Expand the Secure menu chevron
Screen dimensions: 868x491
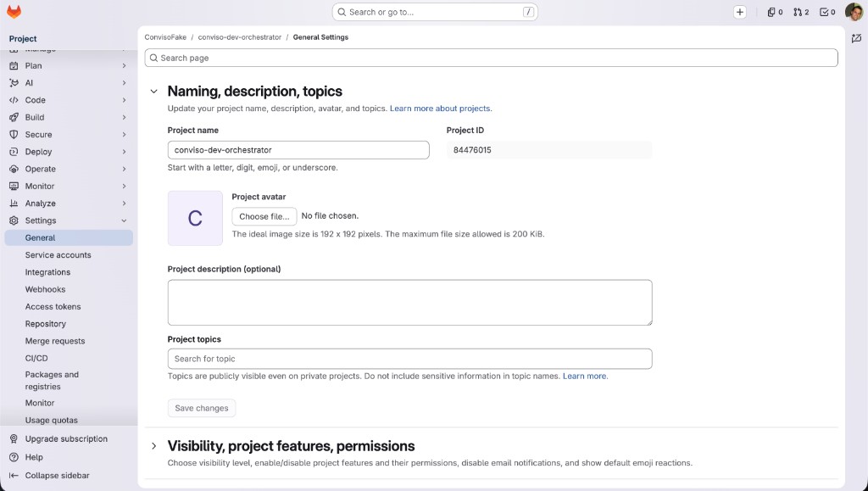tap(124, 134)
